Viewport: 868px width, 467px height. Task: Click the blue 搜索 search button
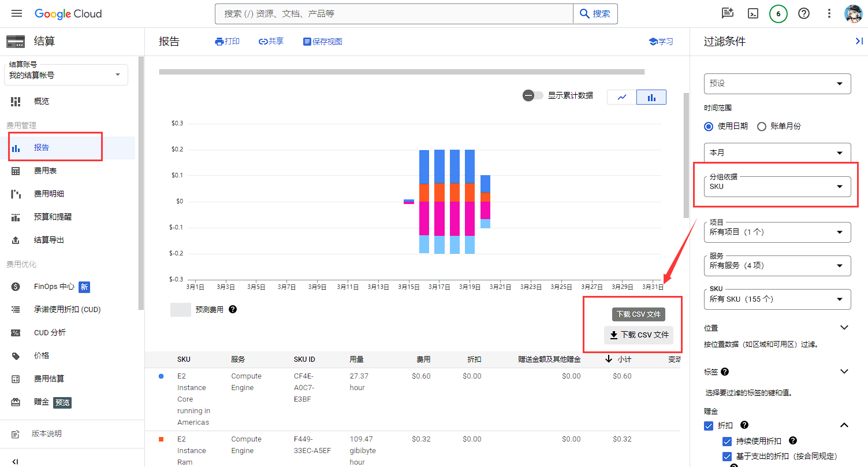pyautogui.click(x=595, y=13)
